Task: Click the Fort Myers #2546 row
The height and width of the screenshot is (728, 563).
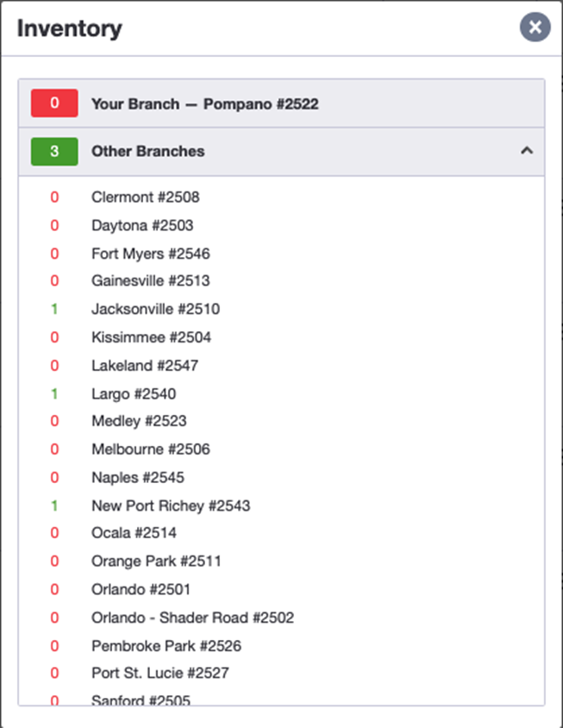Action: pos(151,254)
